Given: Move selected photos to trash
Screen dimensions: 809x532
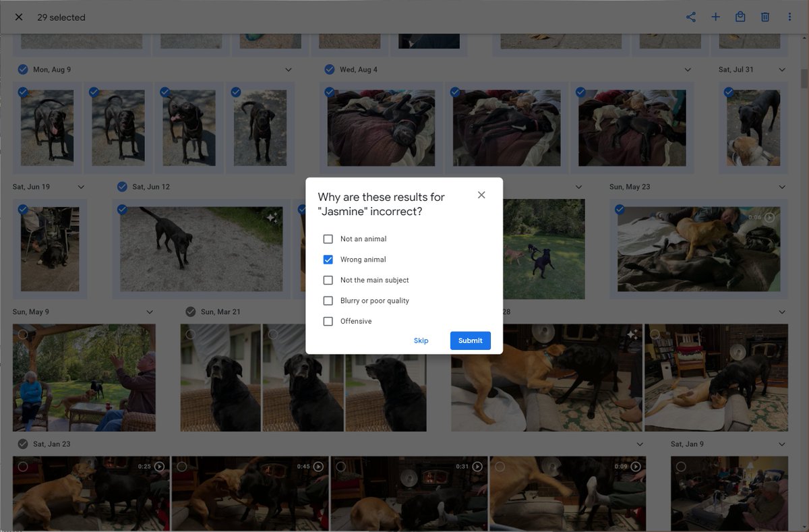Looking at the screenshot, I should pos(765,18).
